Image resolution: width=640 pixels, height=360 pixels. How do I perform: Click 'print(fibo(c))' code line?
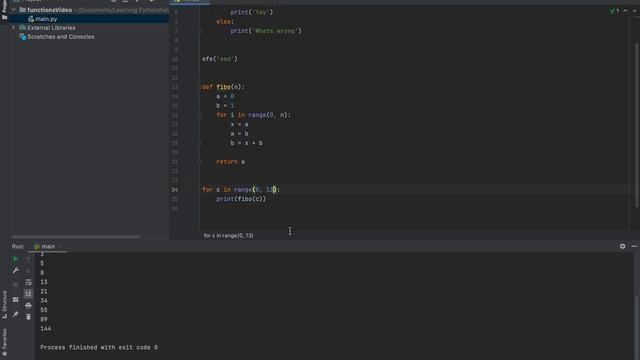241,199
